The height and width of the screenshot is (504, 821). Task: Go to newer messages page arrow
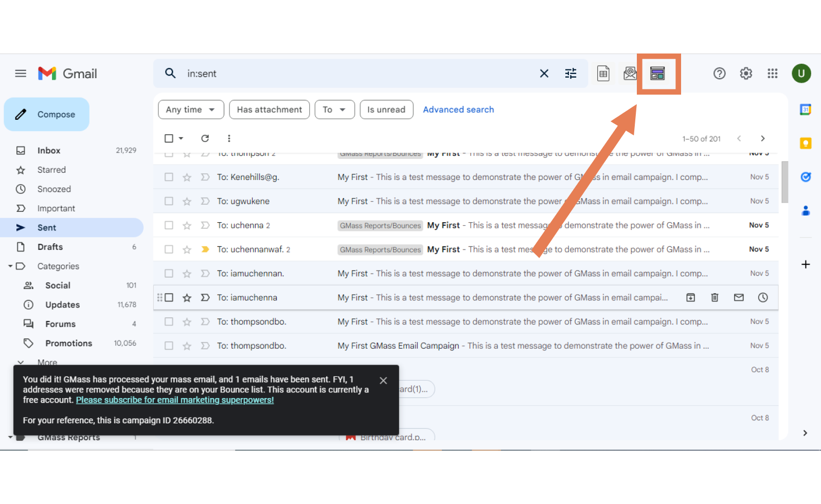point(739,138)
